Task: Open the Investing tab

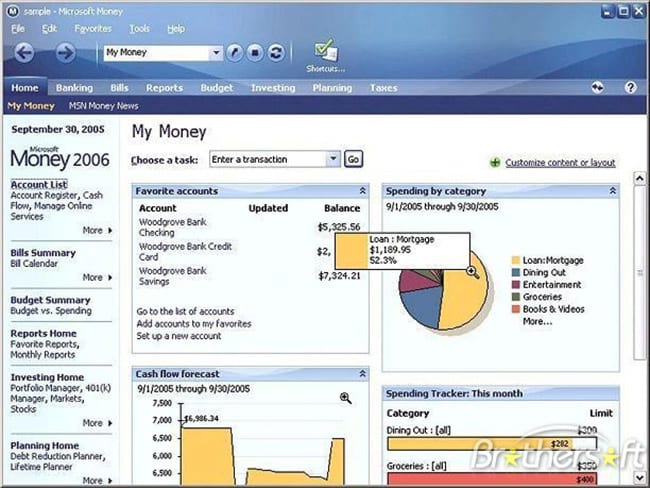Action: pos(273,88)
